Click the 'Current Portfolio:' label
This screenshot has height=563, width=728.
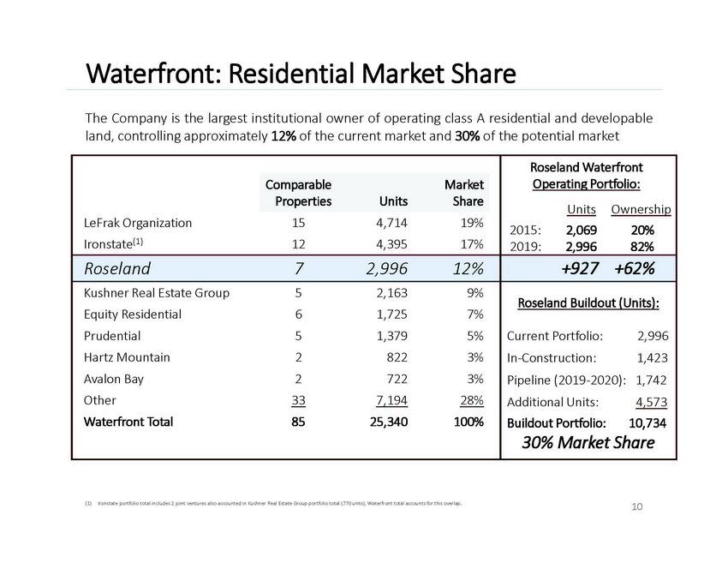[x=555, y=336]
